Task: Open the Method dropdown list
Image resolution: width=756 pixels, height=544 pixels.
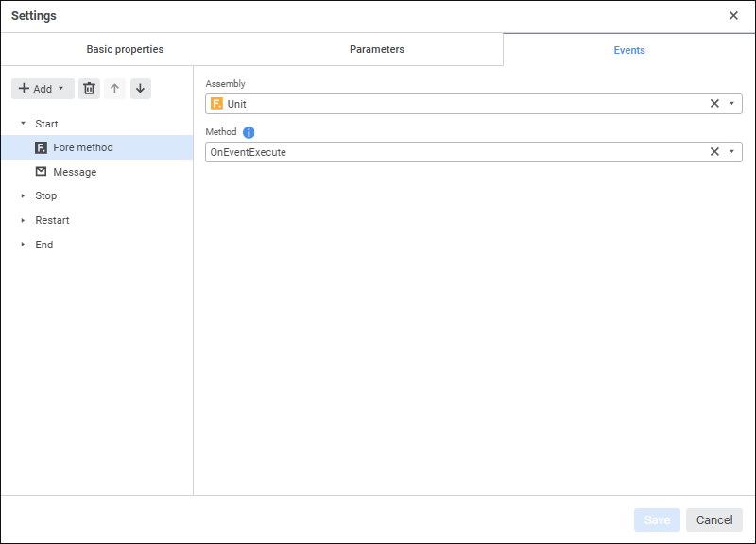Action: pos(731,152)
